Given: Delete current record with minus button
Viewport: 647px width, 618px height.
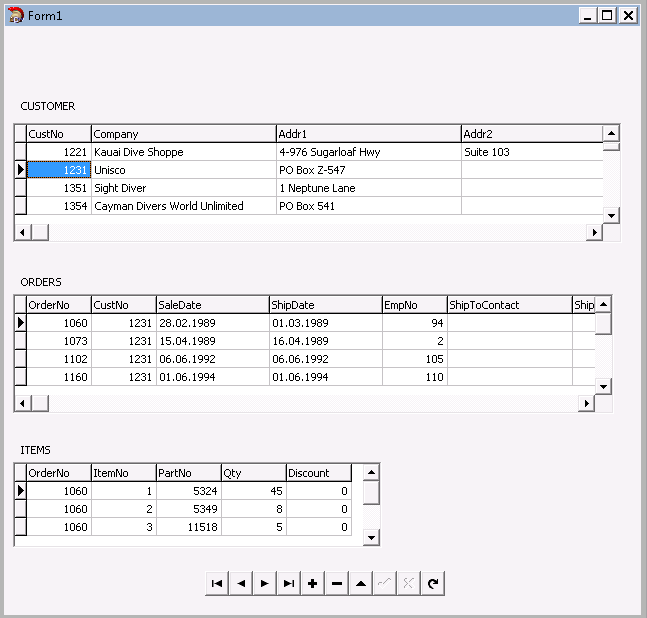Looking at the screenshot, I should point(337,583).
